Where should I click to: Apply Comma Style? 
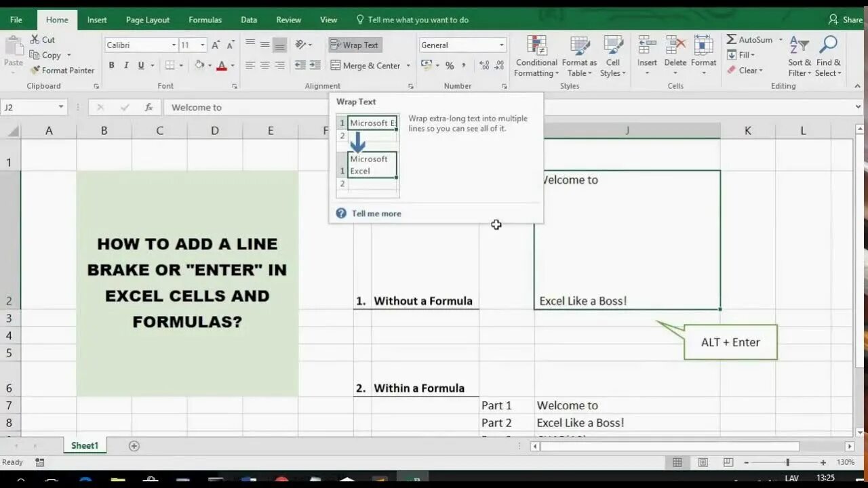[x=464, y=66]
